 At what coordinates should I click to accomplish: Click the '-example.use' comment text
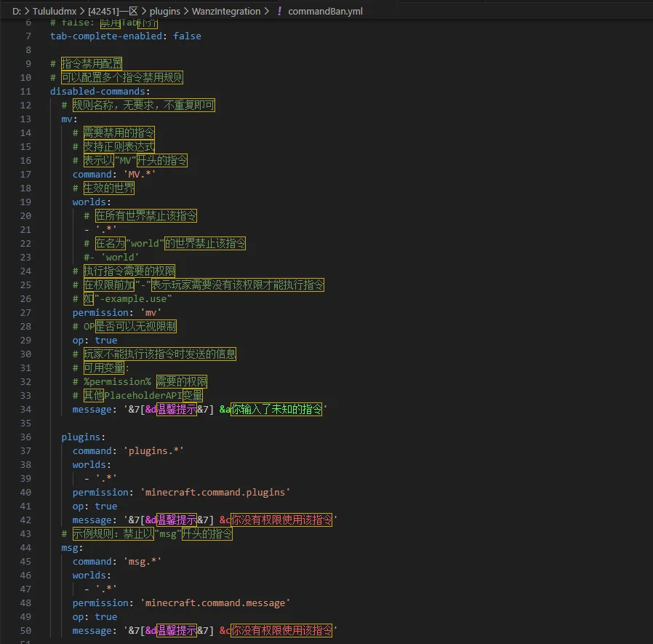tap(133, 299)
